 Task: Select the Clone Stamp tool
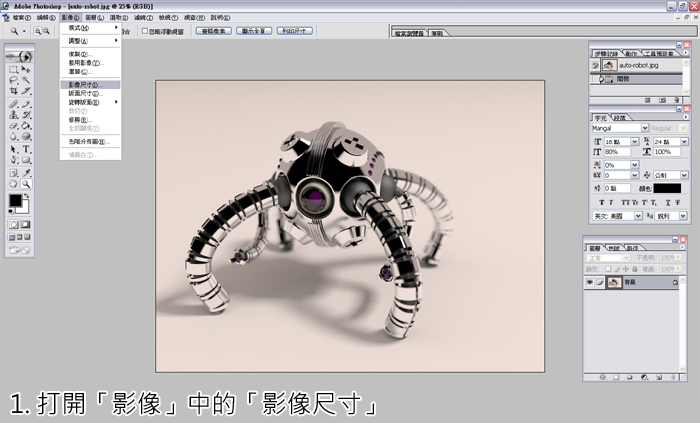click(x=14, y=115)
